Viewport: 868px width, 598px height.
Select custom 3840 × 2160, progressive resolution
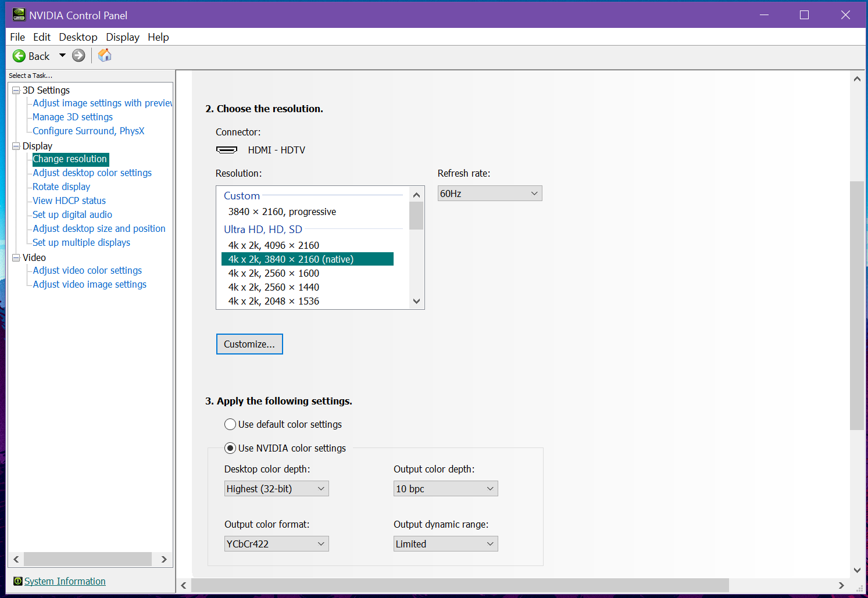pyautogui.click(x=283, y=212)
